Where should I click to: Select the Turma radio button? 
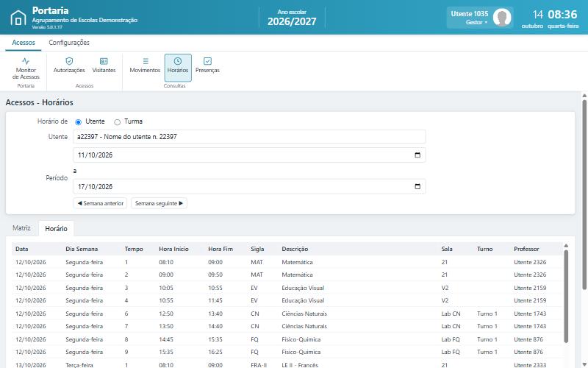click(118, 122)
